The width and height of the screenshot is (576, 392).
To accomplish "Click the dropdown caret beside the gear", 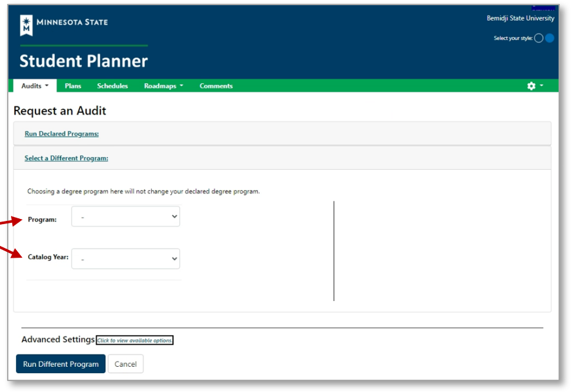I will 541,86.
